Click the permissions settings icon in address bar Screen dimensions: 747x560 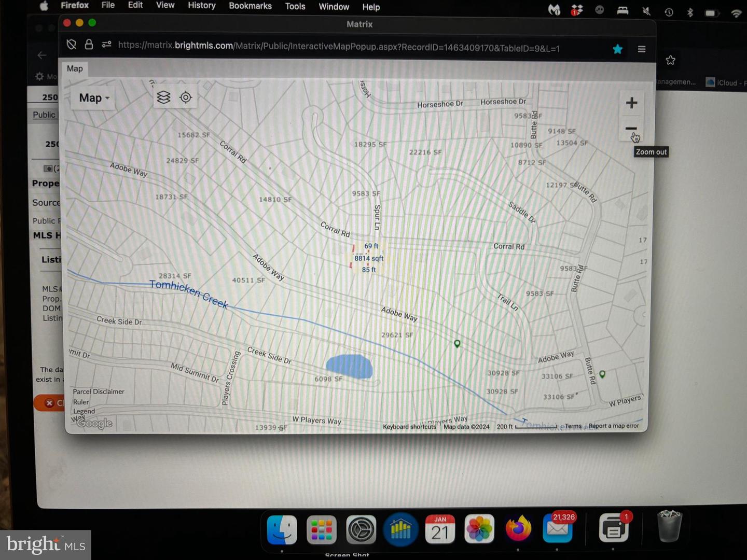pyautogui.click(x=106, y=45)
